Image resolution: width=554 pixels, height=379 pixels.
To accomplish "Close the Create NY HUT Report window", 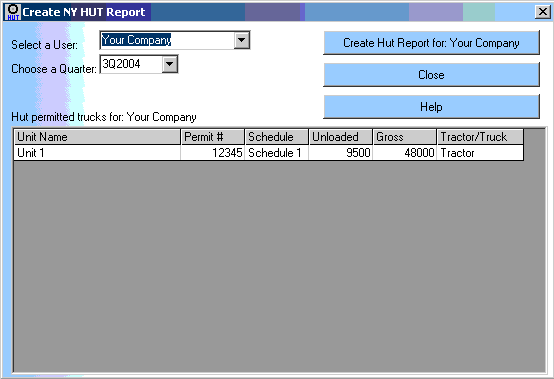I will point(542,12).
